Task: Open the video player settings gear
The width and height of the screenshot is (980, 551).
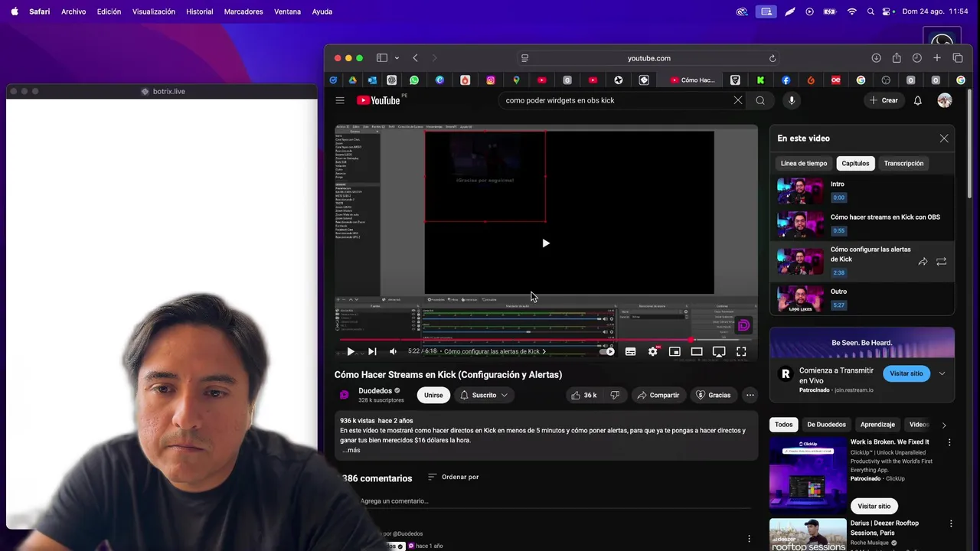Action: [652, 351]
